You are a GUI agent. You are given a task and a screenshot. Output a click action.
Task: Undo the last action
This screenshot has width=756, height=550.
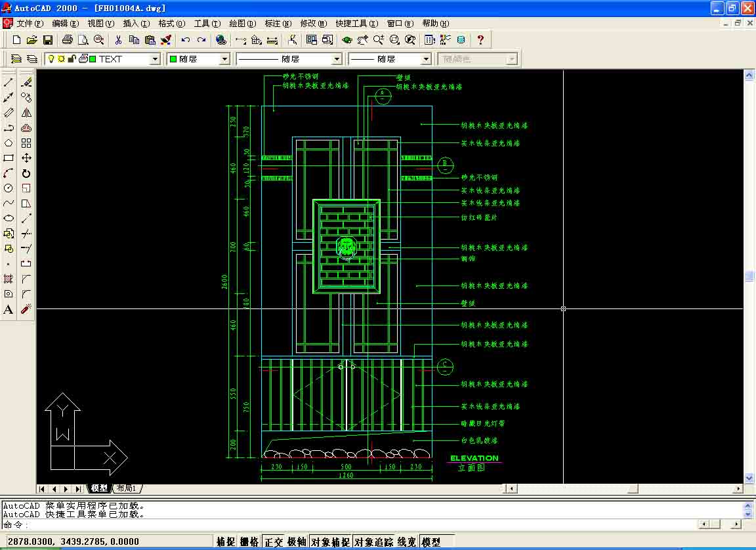coord(186,40)
